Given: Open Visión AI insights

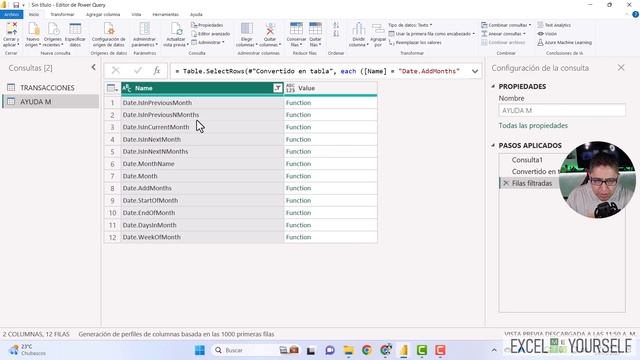Looking at the screenshot, I should (x=547, y=34).
